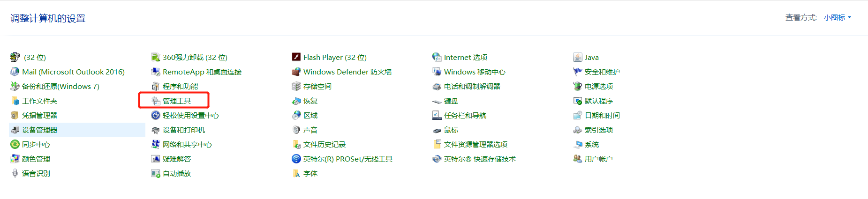
Task: Click the 备份和还原(Windows 7) icon
Action: pyautogui.click(x=15, y=86)
